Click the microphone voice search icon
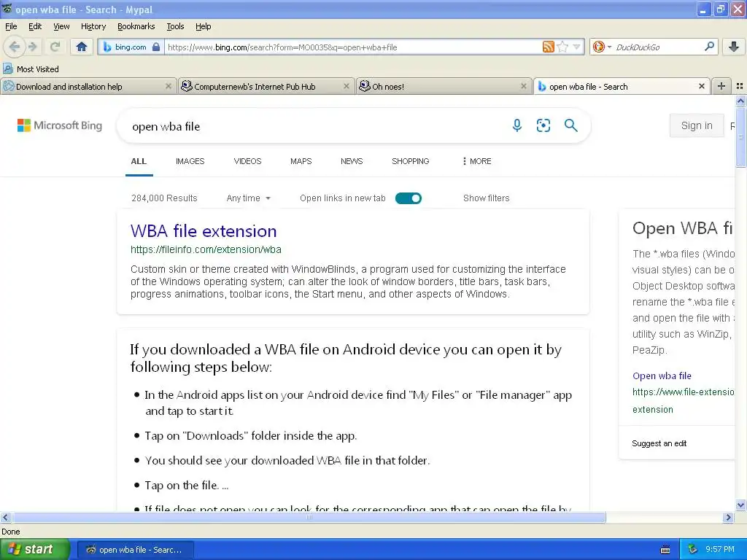The width and height of the screenshot is (747, 560). point(517,125)
